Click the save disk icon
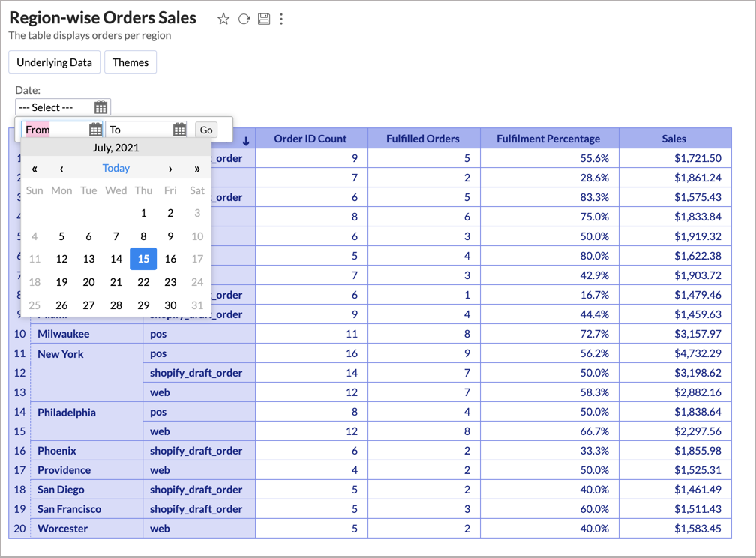The image size is (756, 558). click(264, 19)
